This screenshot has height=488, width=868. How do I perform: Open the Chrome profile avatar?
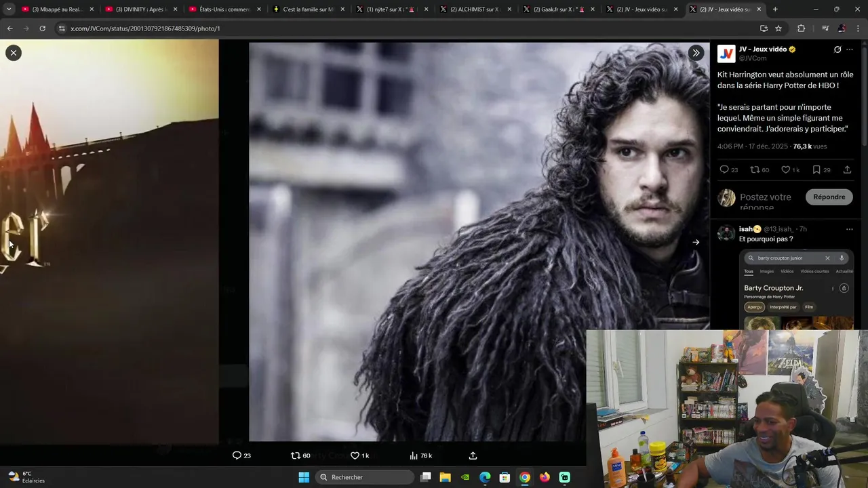(842, 28)
